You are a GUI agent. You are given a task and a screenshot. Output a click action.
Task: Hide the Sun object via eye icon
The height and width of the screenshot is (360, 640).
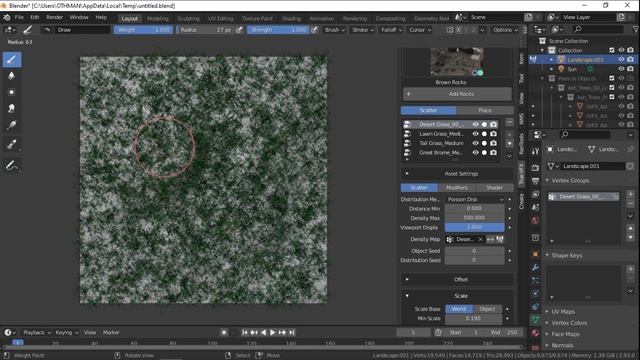click(621, 69)
